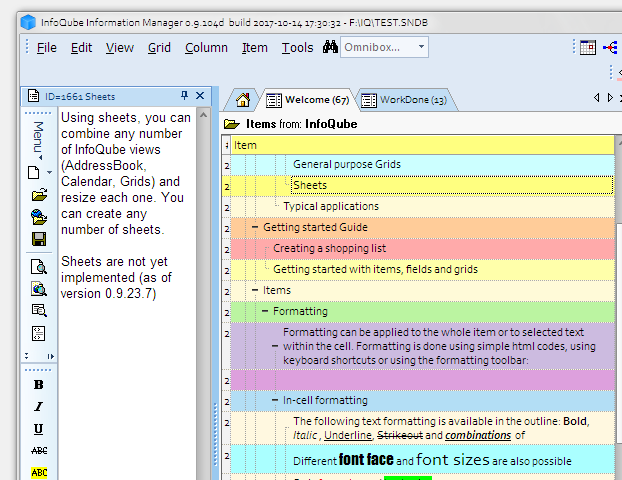Toggle Italic formatting button
The image size is (622, 480).
[x=38, y=407]
